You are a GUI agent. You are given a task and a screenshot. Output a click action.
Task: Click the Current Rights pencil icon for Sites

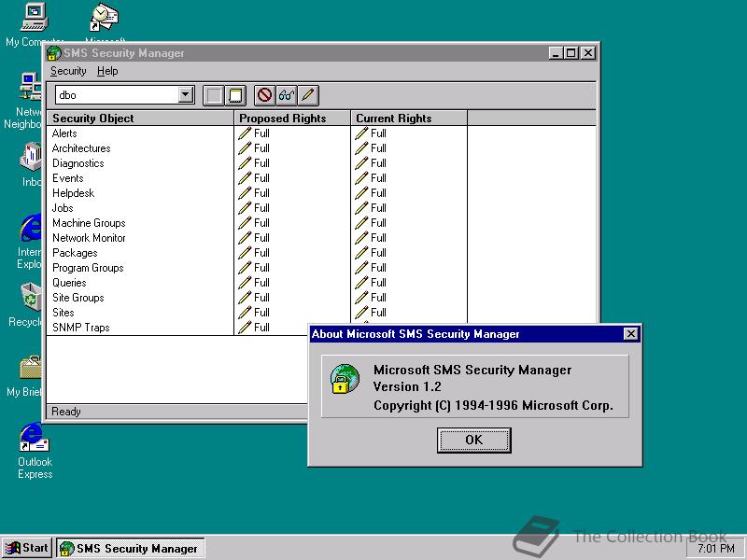(361, 313)
